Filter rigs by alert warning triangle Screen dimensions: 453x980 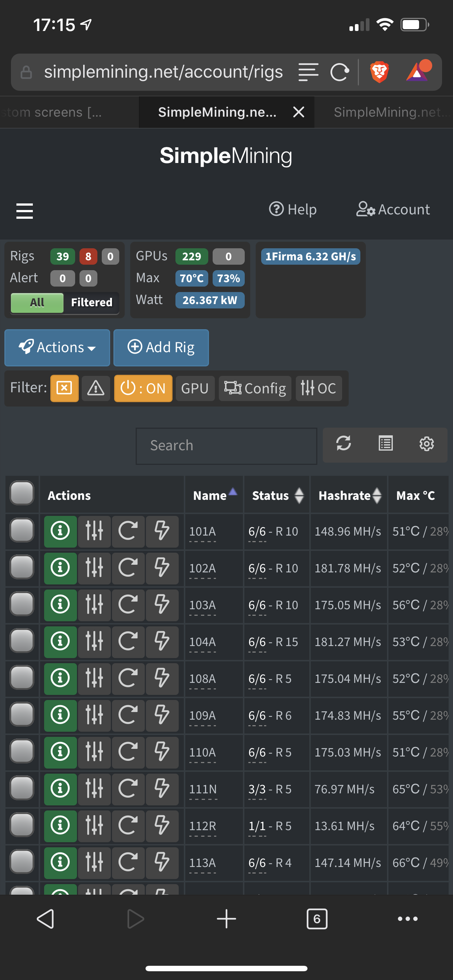(x=96, y=388)
